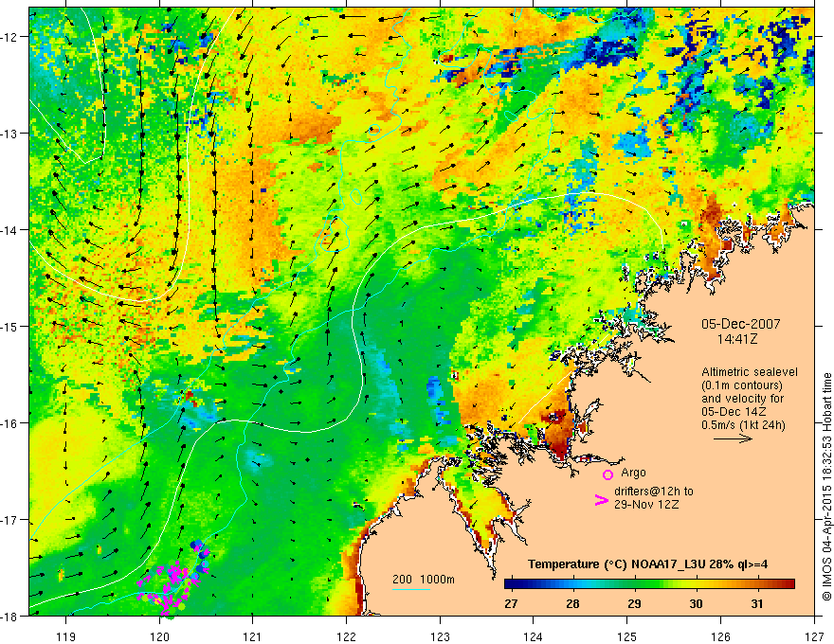
Task: Click the temperature color bar legend
Action: point(649,584)
